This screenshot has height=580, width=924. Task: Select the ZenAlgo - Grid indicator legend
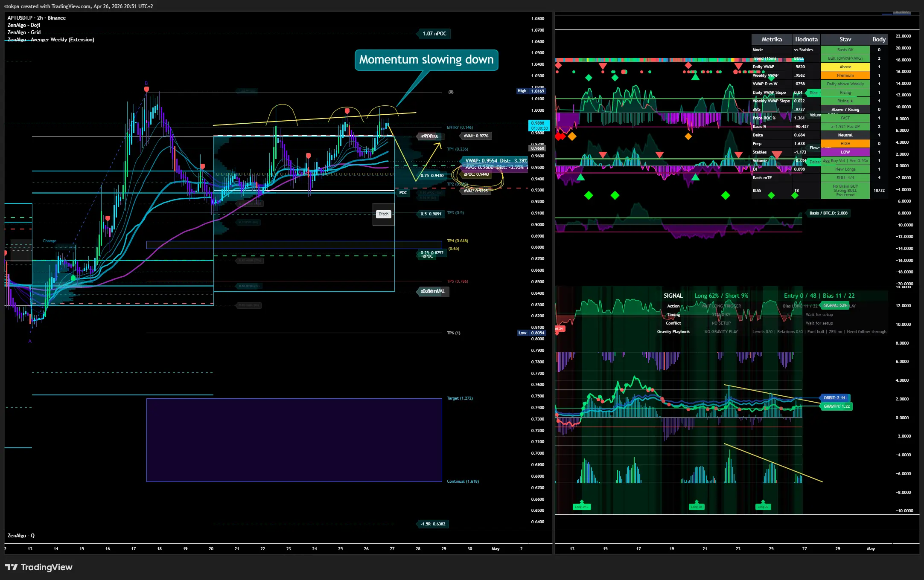pyautogui.click(x=24, y=32)
